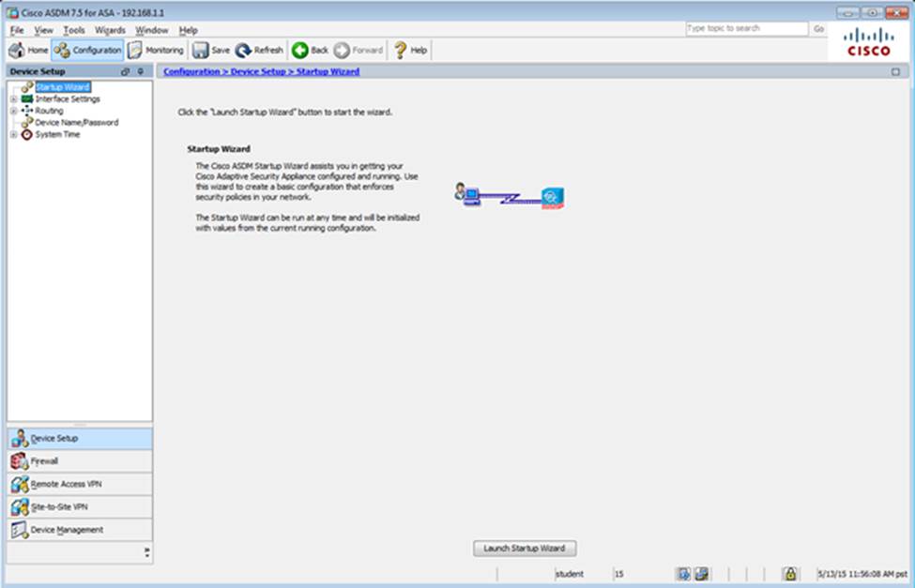Expand the System Time tree node
This screenshot has width=915, height=588.
[13, 134]
